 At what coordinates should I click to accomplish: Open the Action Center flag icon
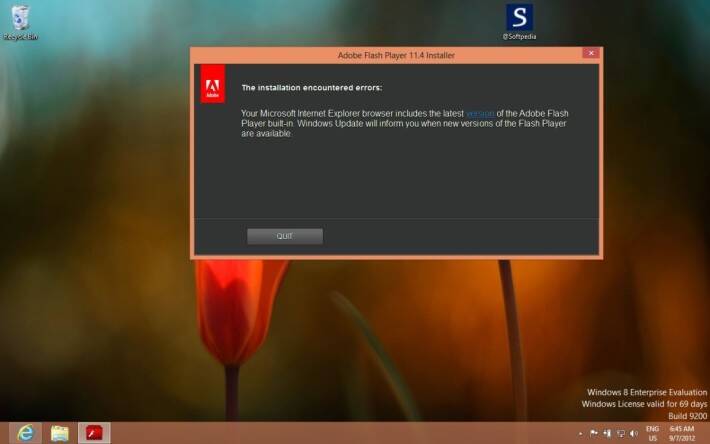[593, 434]
